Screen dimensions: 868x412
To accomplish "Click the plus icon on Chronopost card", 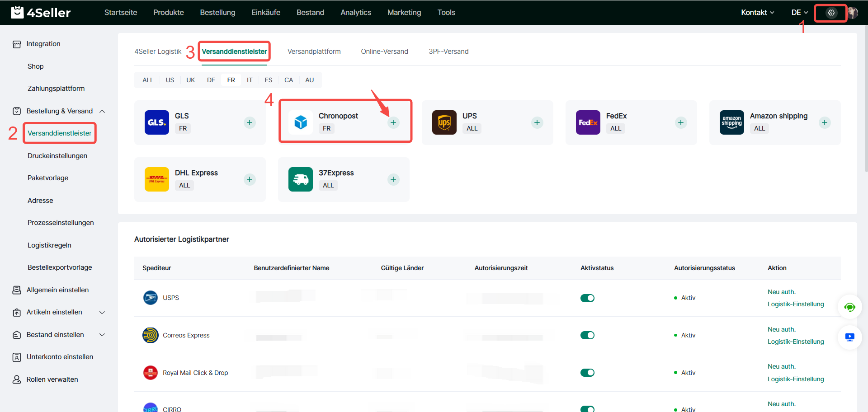I will pos(393,122).
